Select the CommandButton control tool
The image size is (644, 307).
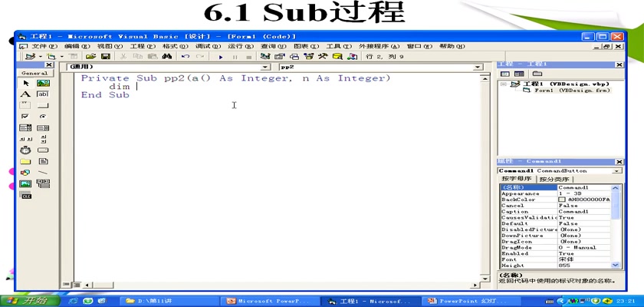(43, 105)
